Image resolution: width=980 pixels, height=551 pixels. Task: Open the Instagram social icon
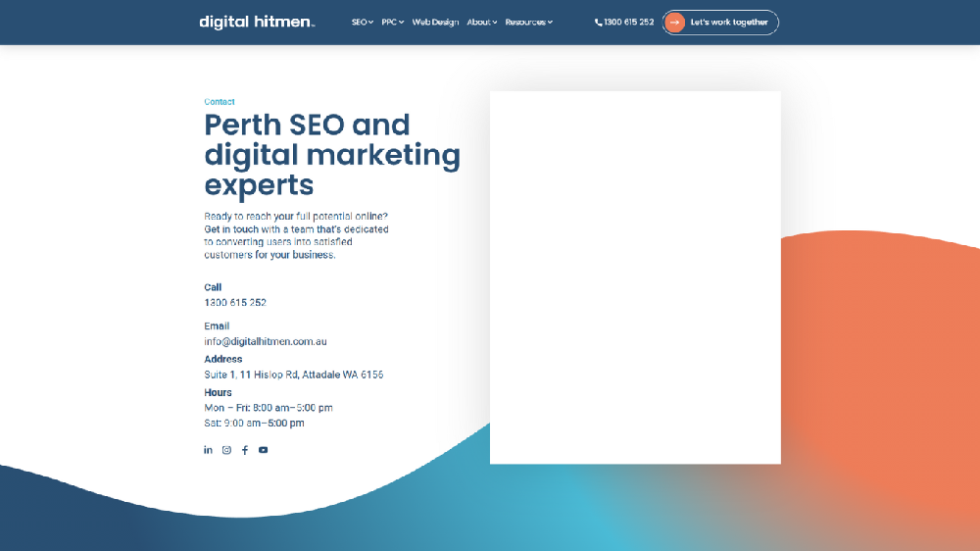tap(226, 450)
